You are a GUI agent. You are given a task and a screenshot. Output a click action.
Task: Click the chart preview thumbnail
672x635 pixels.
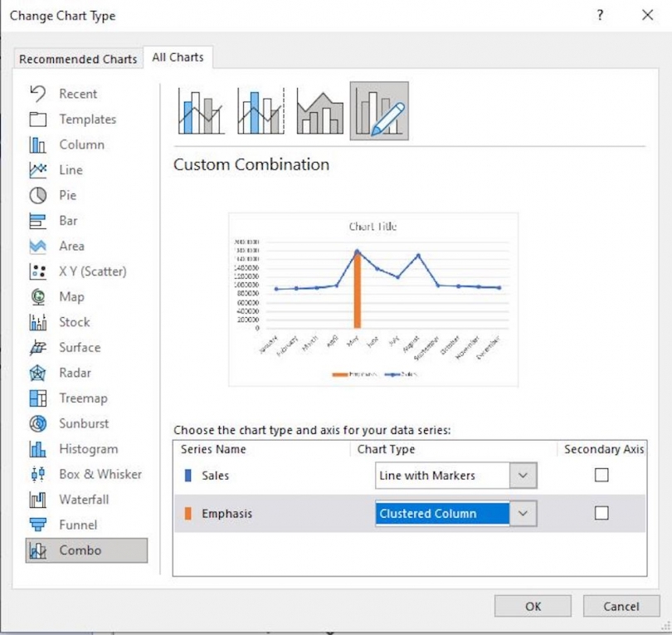coord(373,297)
